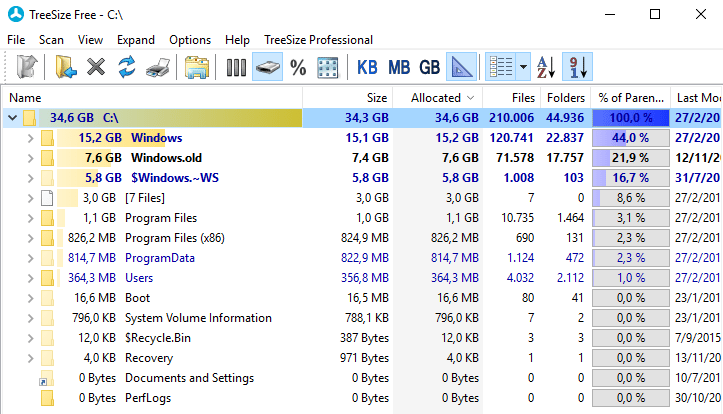This screenshot has height=414, width=723.
Task: Open the Expand menu
Action: click(136, 40)
